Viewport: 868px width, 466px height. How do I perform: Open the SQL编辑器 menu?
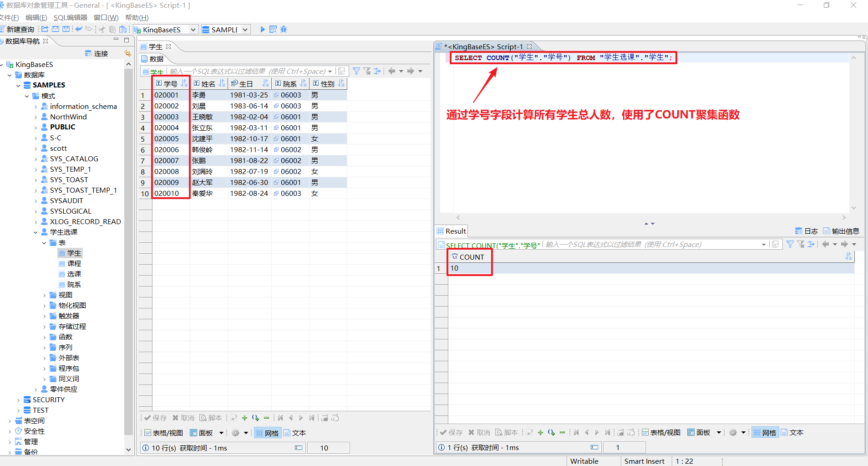(70, 17)
